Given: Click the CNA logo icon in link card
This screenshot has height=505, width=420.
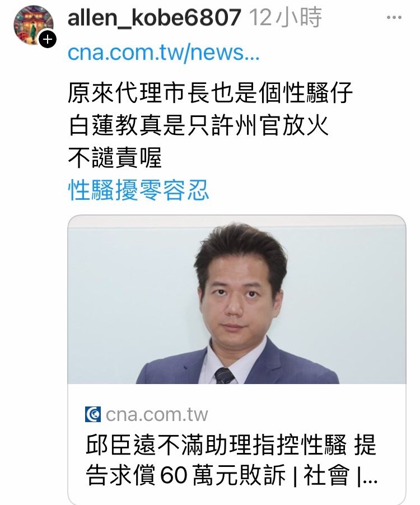Looking at the screenshot, I should (93, 414).
